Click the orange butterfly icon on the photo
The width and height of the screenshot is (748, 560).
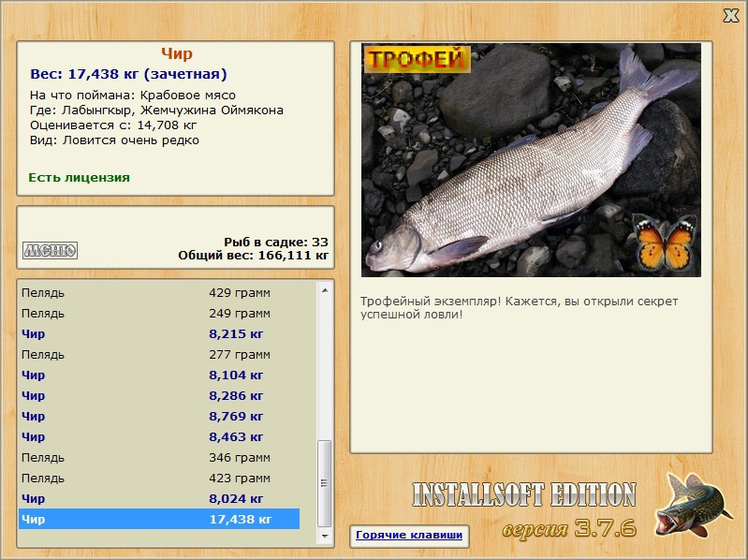pos(665,242)
